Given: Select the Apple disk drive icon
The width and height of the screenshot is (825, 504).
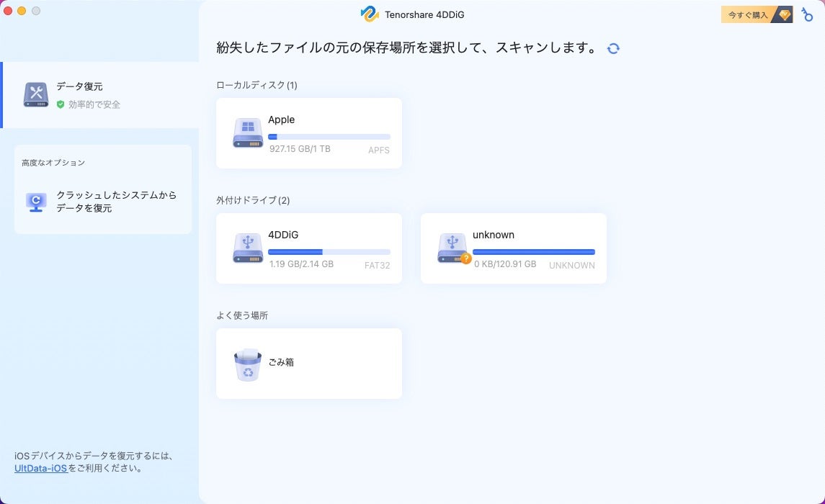Looking at the screenshot, I should pos(248,132).
